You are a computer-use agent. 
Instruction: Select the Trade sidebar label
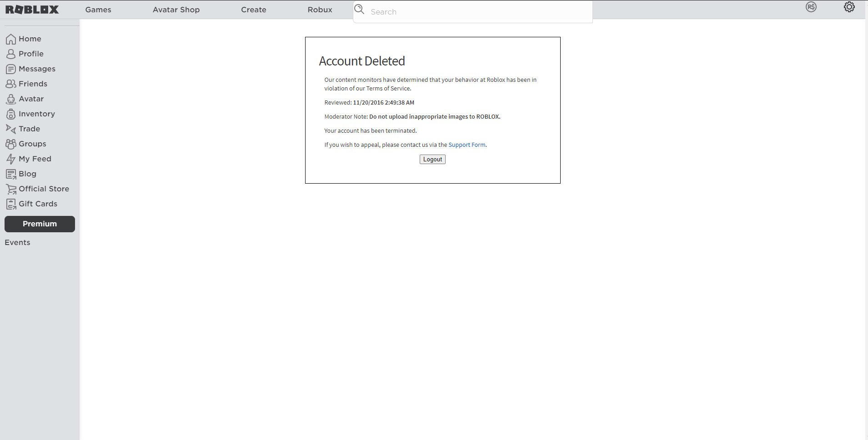(29, 129)
